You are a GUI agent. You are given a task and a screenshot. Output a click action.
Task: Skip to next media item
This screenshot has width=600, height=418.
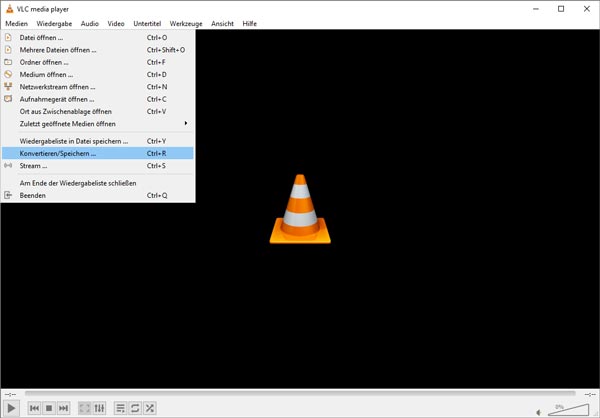click(64, 408)
